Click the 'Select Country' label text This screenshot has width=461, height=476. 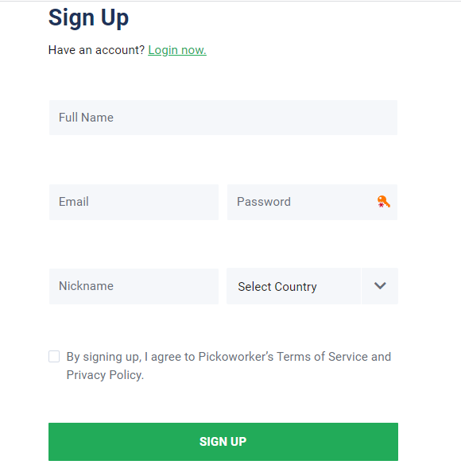[x=277, y=287]
